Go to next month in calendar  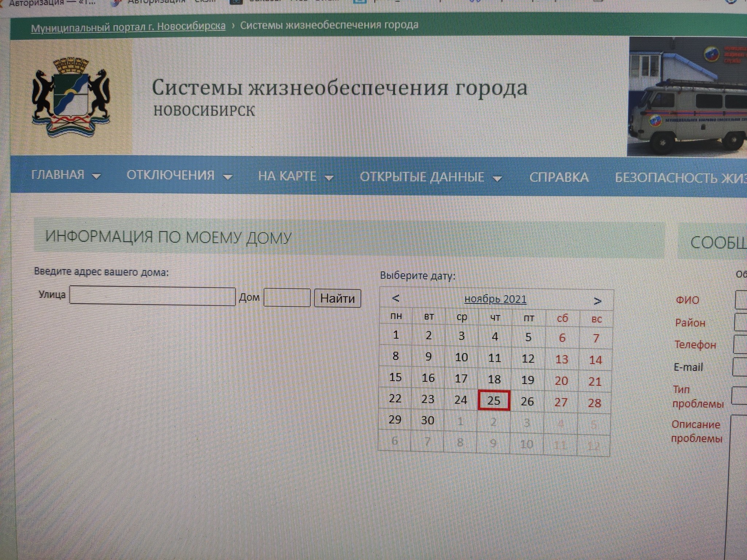pos(597,301)
